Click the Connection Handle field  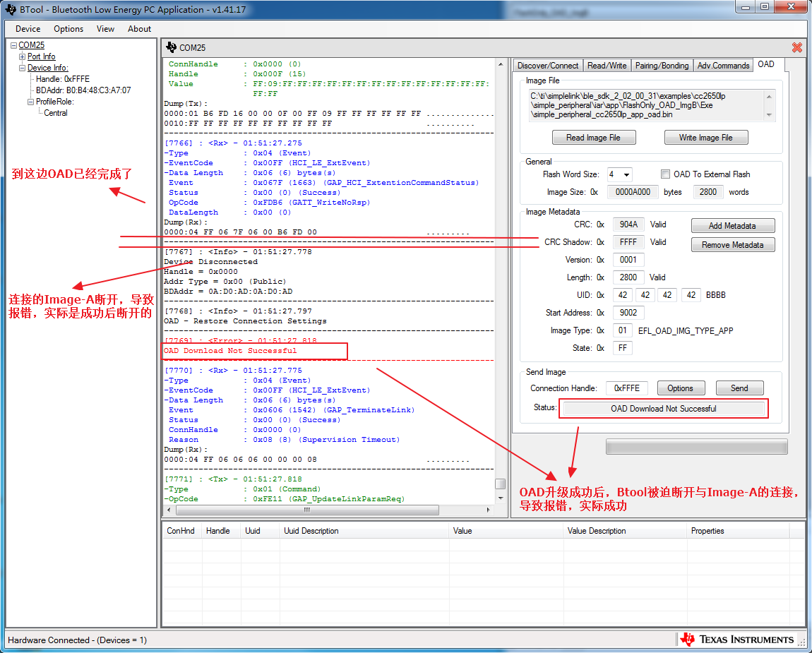pos(626,388)
